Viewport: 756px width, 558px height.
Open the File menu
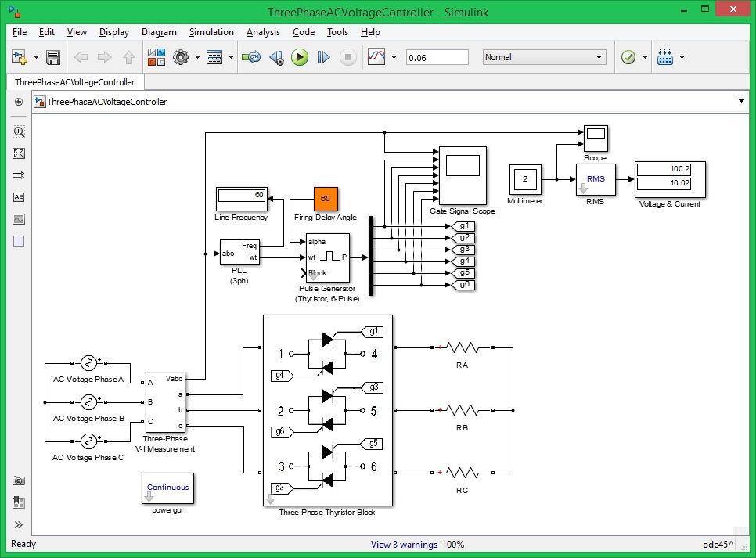click(x=20, y=32)
